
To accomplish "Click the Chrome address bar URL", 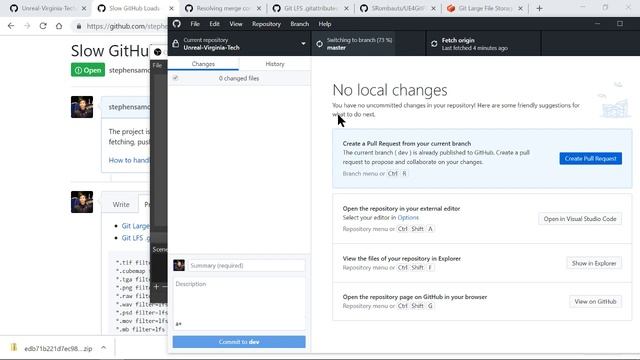I will pos(127,26).
